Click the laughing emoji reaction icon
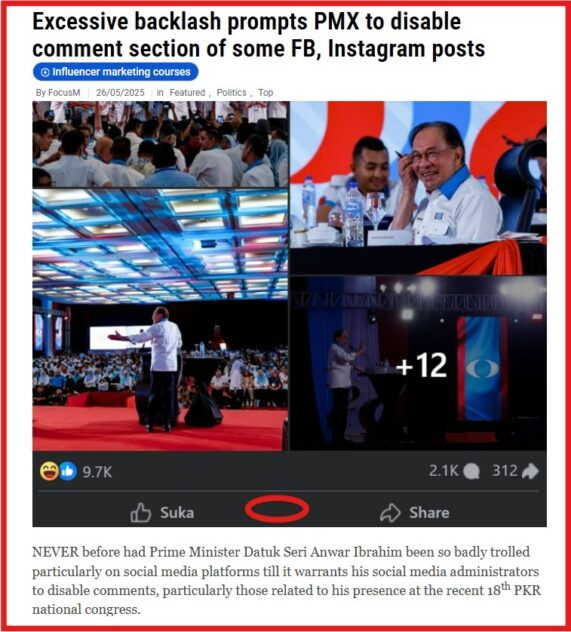This screenshot has height=632, width=571. click(49, 471)
